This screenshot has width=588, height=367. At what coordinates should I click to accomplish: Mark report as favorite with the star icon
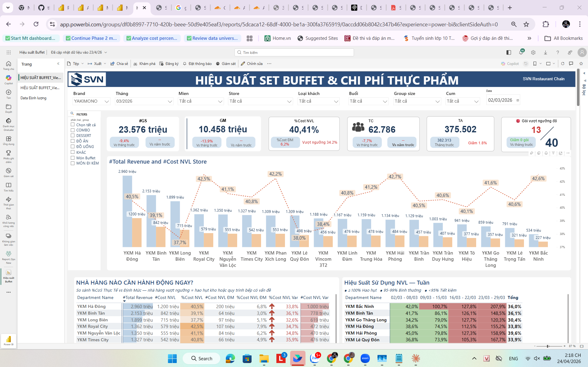[x=581, y=63]
